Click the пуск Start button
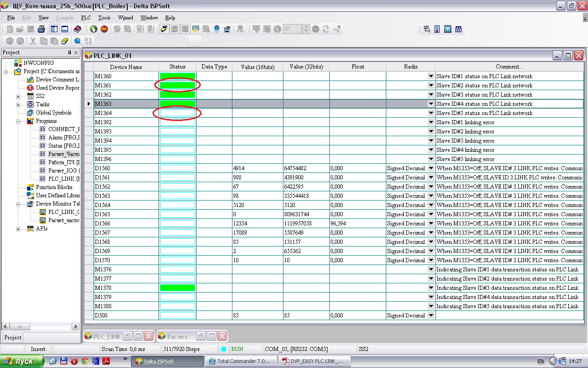588x368 pixels. (x=22, y=361)
